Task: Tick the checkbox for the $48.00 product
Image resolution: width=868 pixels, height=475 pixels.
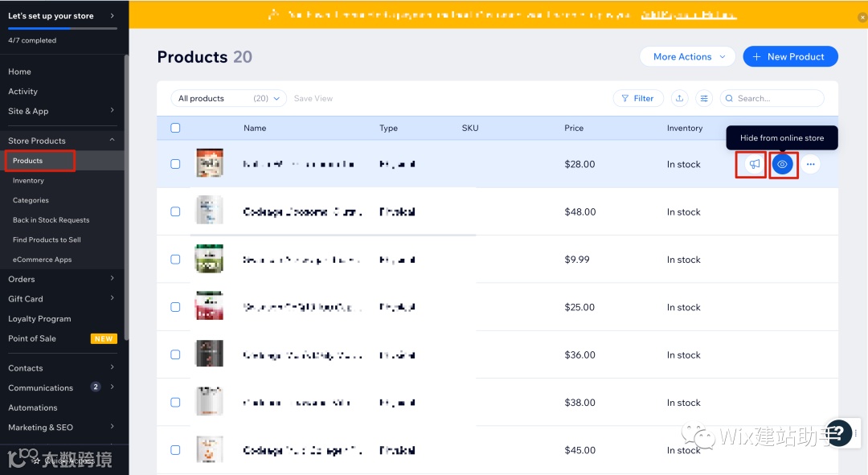Action: (176, 212)
